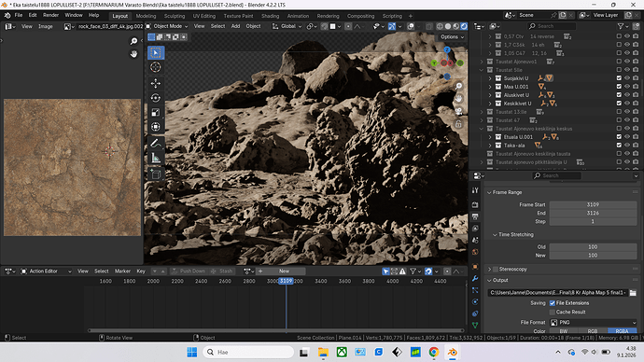Select the Move tool

156,83
